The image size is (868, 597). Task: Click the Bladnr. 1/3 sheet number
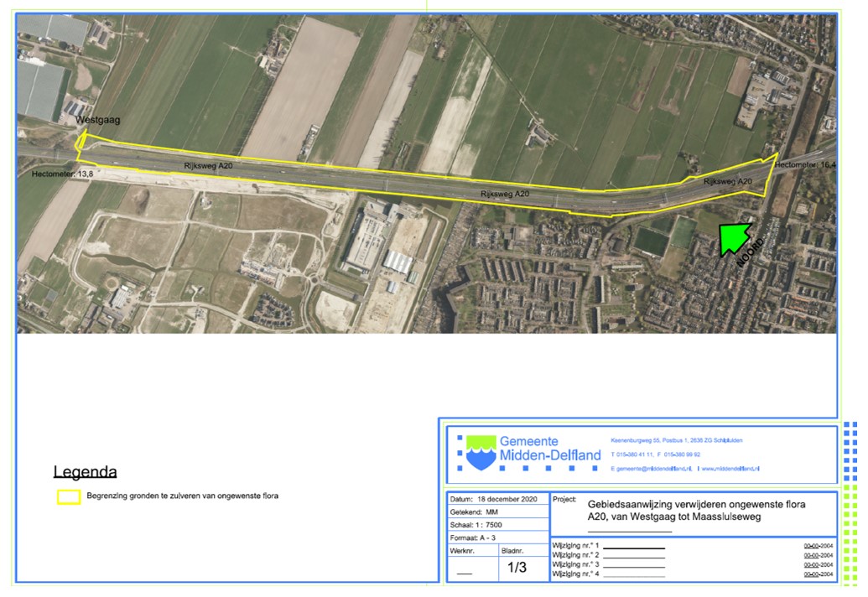click(x=517, y=568)
